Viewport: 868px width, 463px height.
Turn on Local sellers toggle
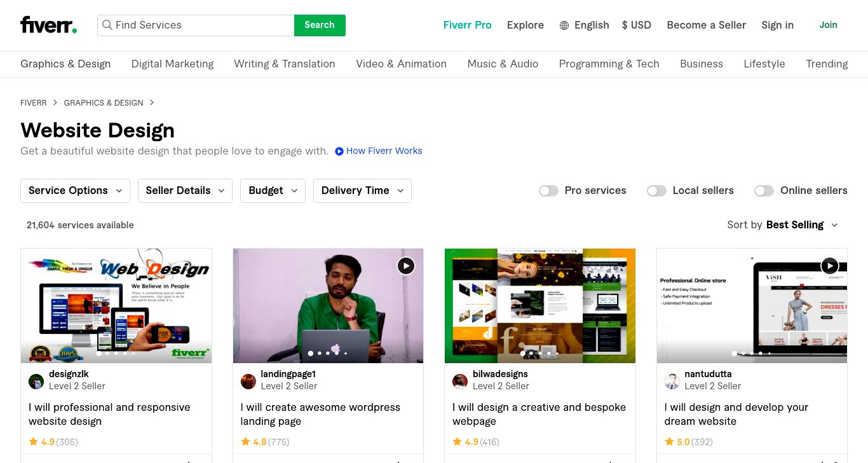(x=656, y=191)
